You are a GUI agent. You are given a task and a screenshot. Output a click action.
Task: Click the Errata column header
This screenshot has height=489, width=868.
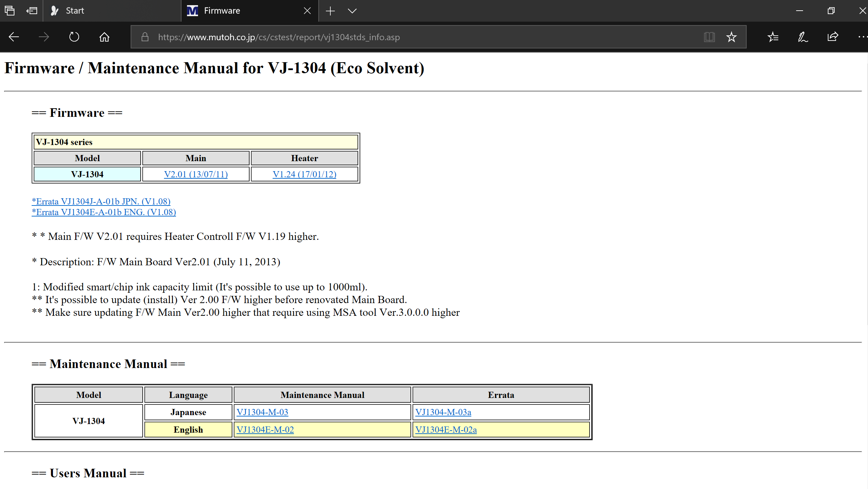(501, 395)
